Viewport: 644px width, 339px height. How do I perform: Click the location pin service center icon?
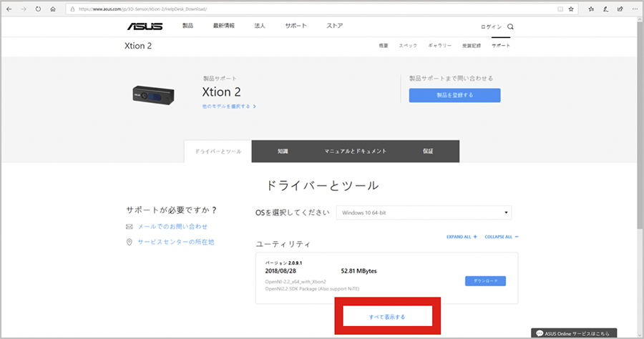coord(130,242)
